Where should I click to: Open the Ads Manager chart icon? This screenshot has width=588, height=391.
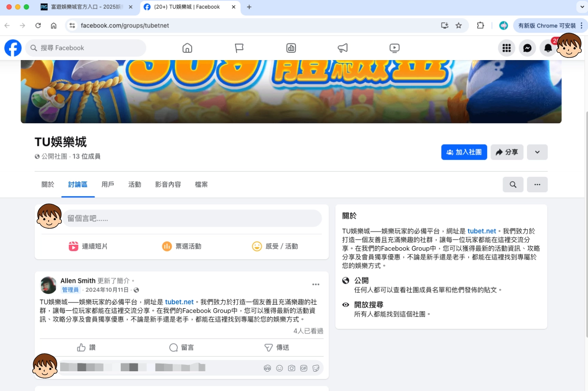coord(291,48)
